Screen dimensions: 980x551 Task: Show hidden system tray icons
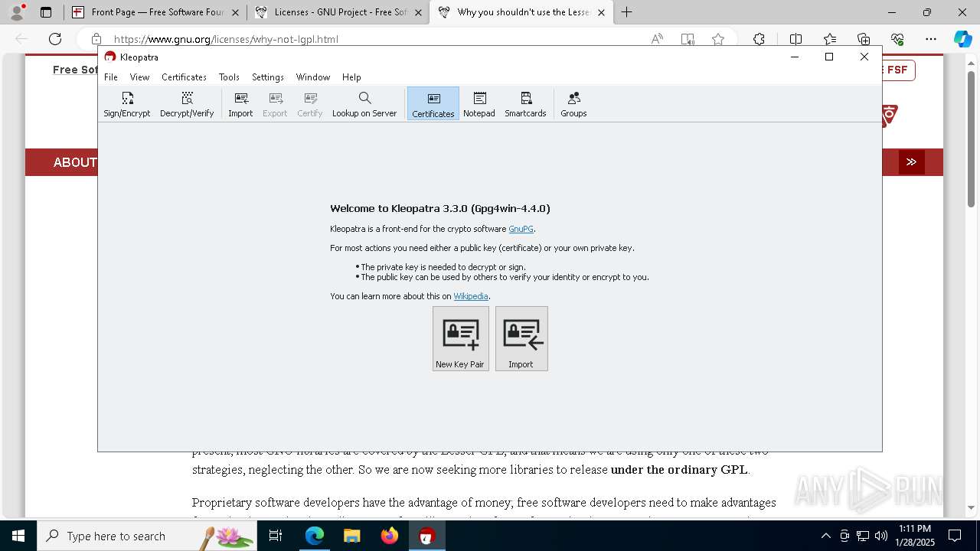click(825, 536)
